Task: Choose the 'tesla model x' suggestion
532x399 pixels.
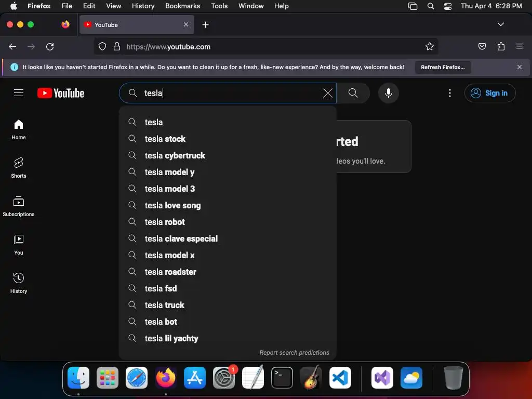Action: pos(228,255)
